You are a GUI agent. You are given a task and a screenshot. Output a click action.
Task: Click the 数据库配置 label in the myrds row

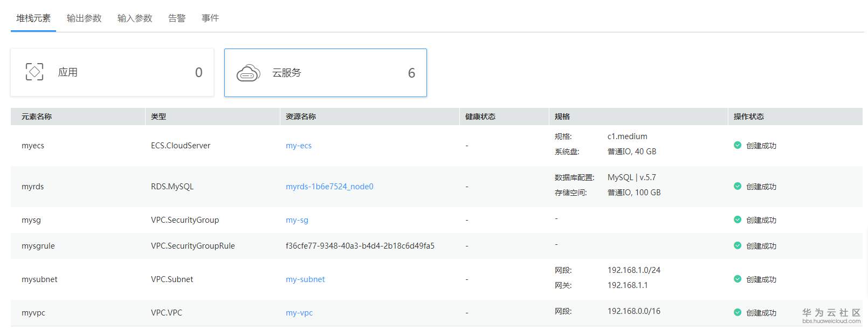[575, 177]
